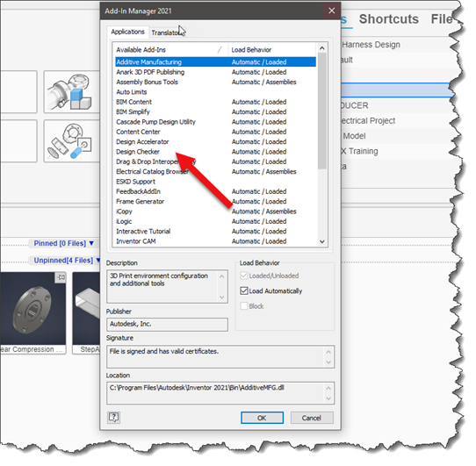Click the Location path field

[x=220, y=393]
